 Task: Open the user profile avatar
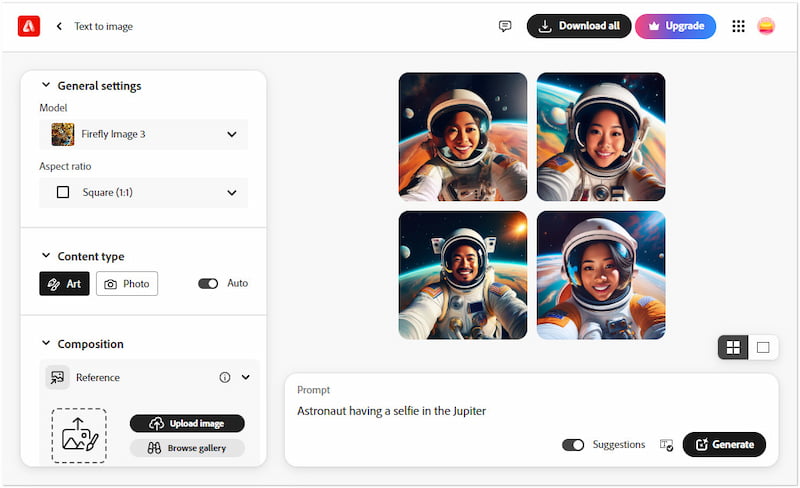pos(766,26)
